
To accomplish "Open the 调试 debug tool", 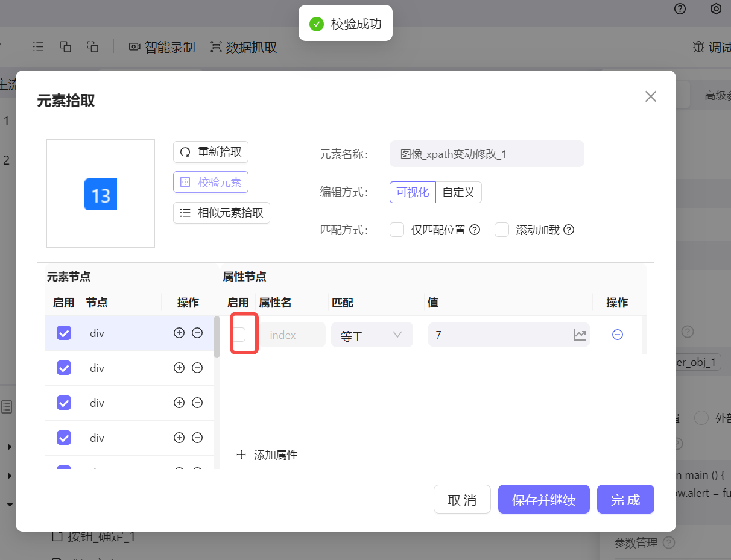I will [x=712, y=46].
